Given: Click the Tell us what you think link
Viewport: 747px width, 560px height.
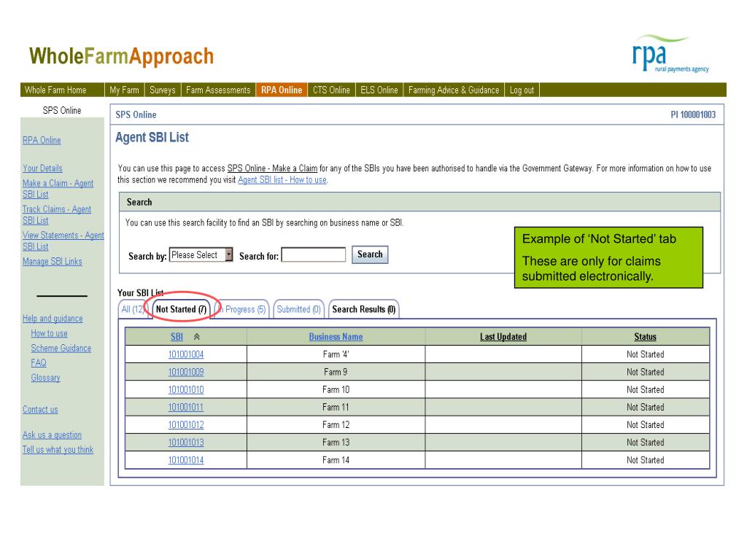Looking at the screenshot, I should (58, 449).
